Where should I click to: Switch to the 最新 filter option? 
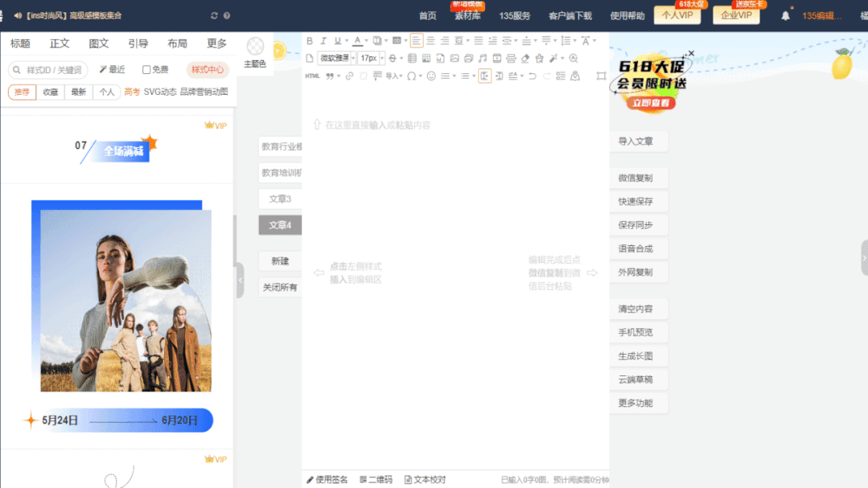pyautogui.click(x=78, y=92)
